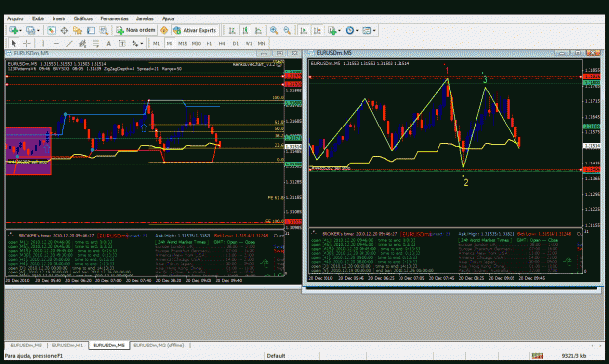Switch timeframe to H1
This screenshot has height=364, width=609.
pyautogui.click(x=209, y=44)
